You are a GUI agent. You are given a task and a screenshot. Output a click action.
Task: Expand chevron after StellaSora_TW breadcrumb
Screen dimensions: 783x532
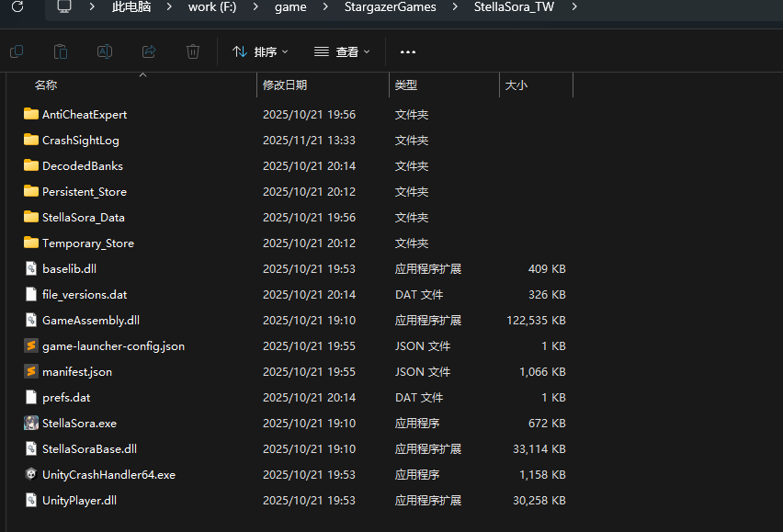(574, 7)
